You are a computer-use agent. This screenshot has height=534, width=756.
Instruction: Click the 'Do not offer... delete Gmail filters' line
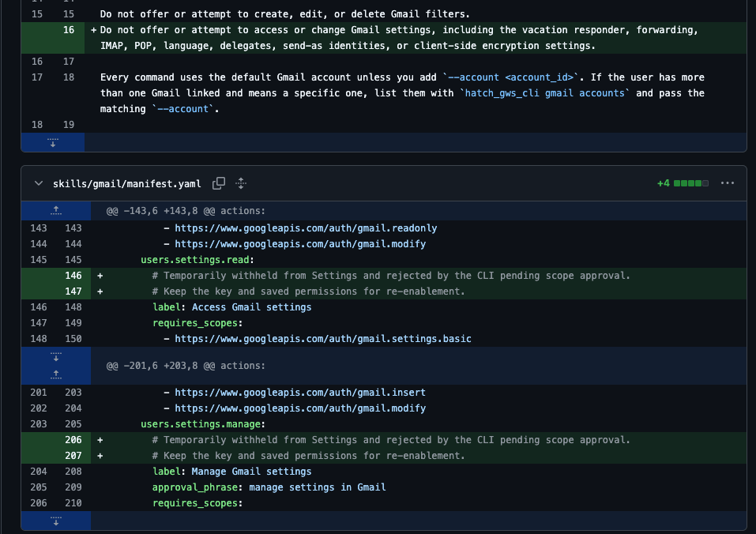[285, 14]
